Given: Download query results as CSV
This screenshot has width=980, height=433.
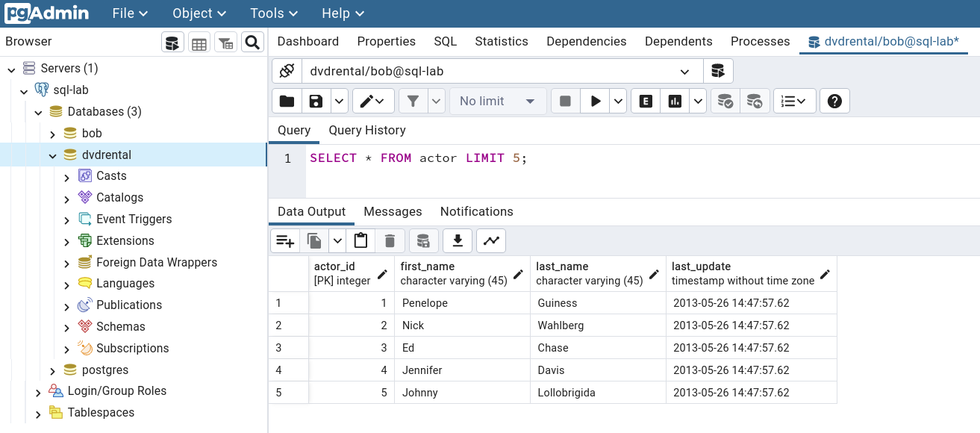Looking at the screenshot, I should click(x=458, y=240).
